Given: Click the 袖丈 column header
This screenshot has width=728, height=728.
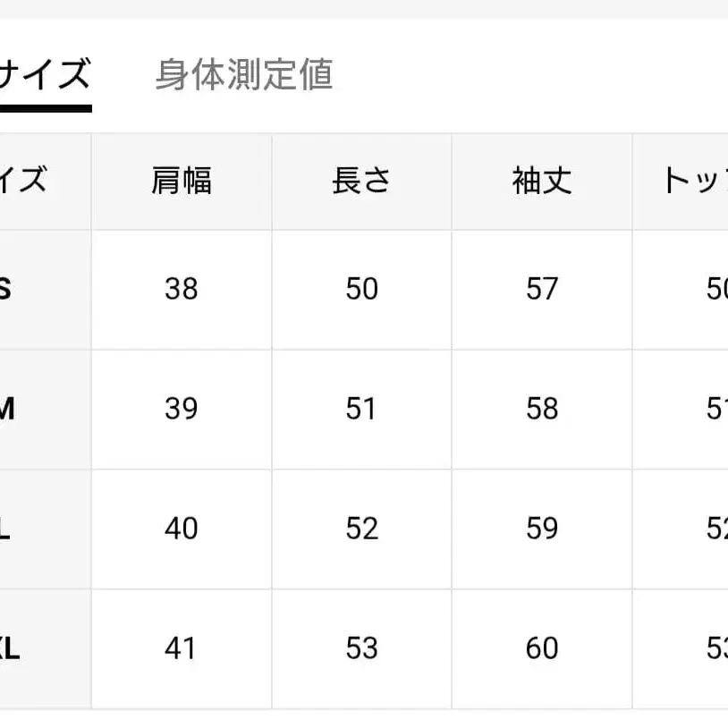Looking at the screenshot, I should pos(541,181).
